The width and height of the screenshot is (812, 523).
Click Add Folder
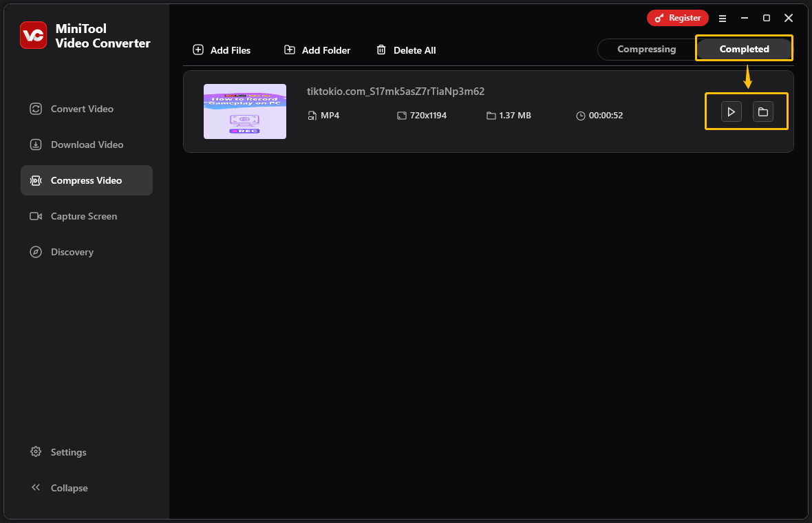pos(317,50)
